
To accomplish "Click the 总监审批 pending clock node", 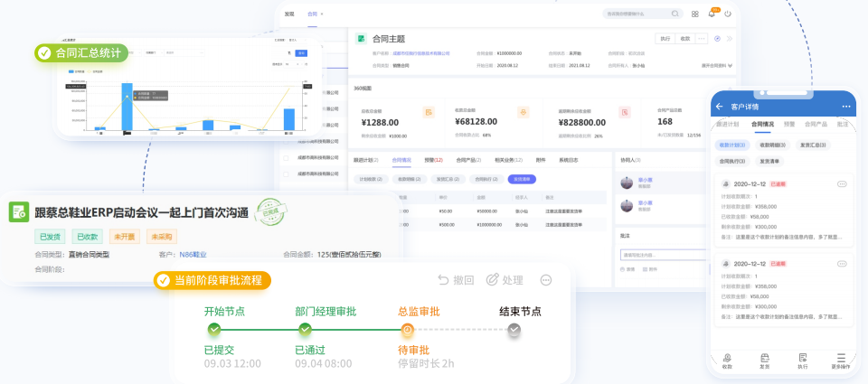I will click(408, 331).
